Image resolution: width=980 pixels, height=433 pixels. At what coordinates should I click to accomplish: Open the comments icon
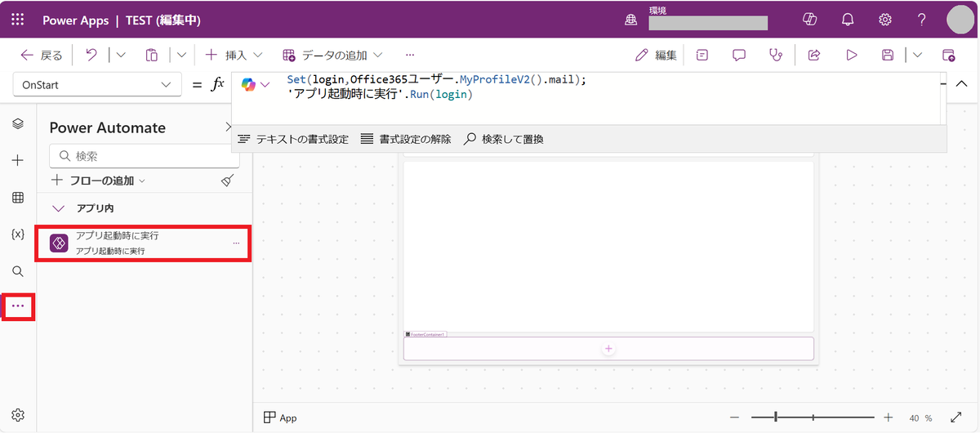coord(739,55)
